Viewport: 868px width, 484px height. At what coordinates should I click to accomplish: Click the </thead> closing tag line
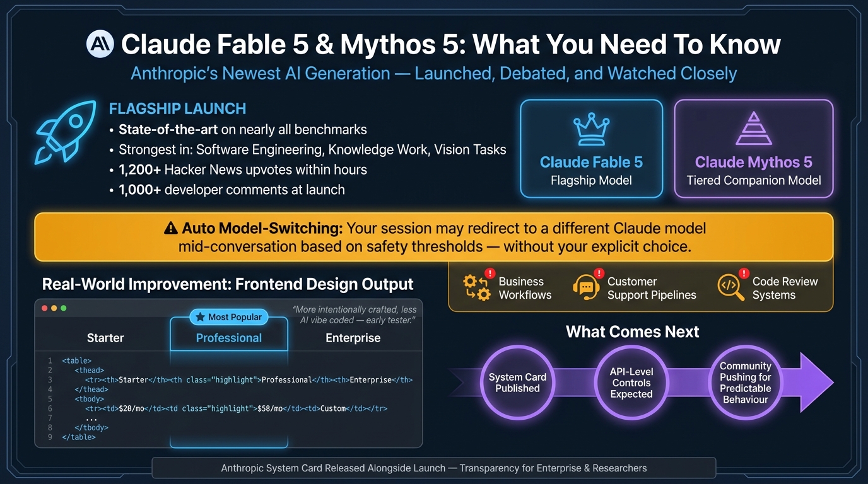tap(91, 389)
